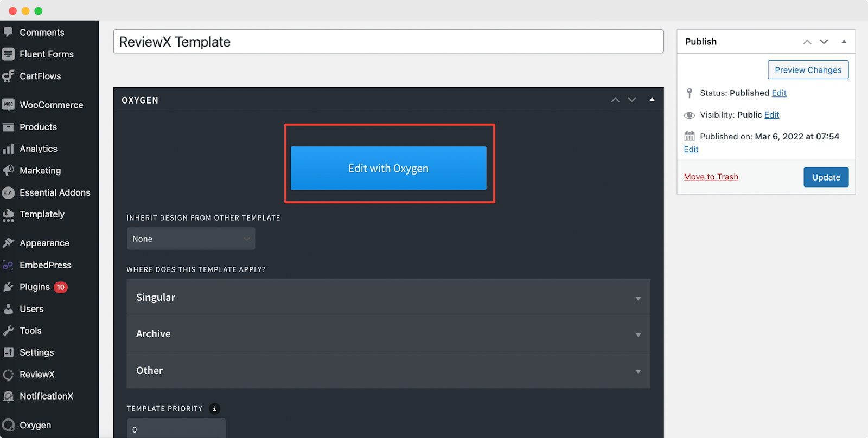Click the Tools wrench icon
Viewport: 868px width, 438px height.
(8, 331)
